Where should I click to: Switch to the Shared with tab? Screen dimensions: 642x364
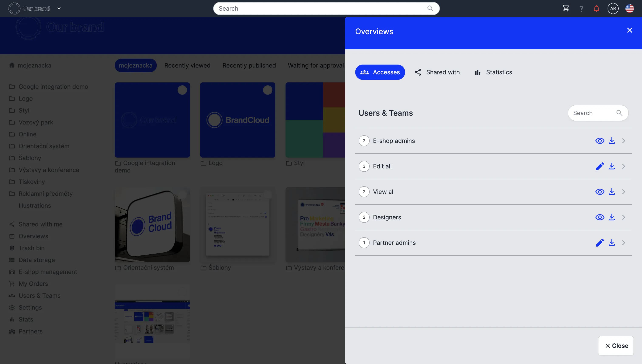[x=437, y=72]
